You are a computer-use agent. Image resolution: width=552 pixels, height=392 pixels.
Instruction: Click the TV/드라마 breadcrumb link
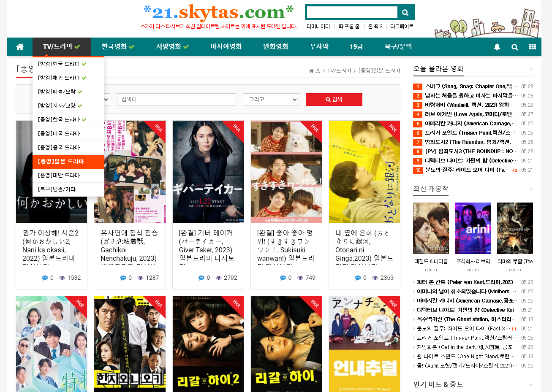coord(339,70)
